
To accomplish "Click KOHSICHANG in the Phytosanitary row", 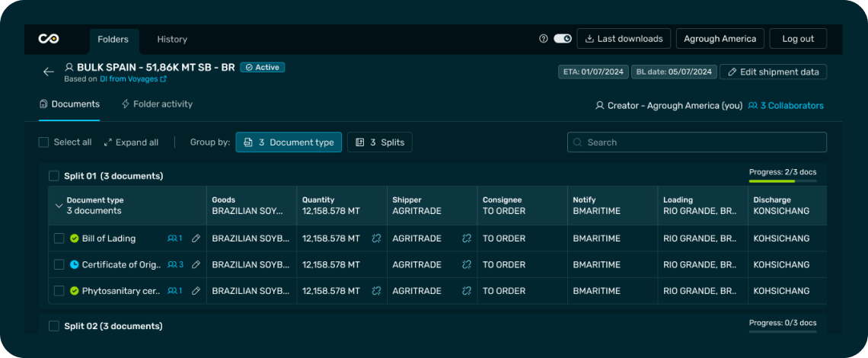I will (x=782, y=290).
